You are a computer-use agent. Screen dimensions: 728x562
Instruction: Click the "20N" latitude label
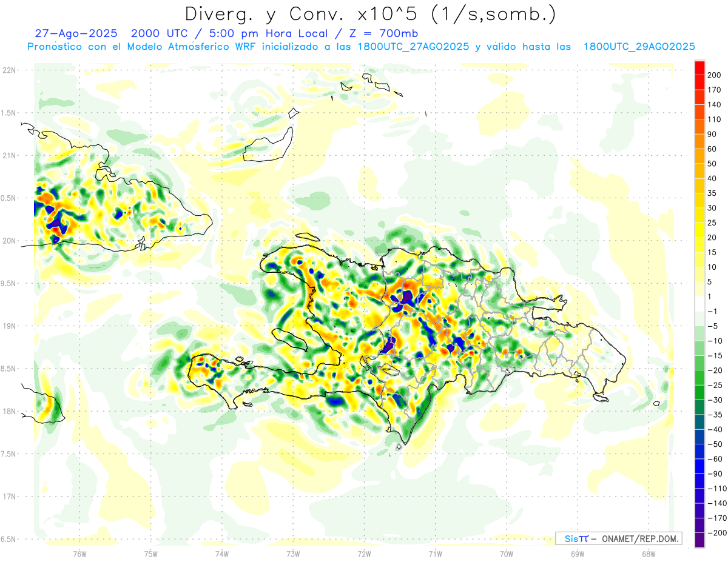point(8,241)
